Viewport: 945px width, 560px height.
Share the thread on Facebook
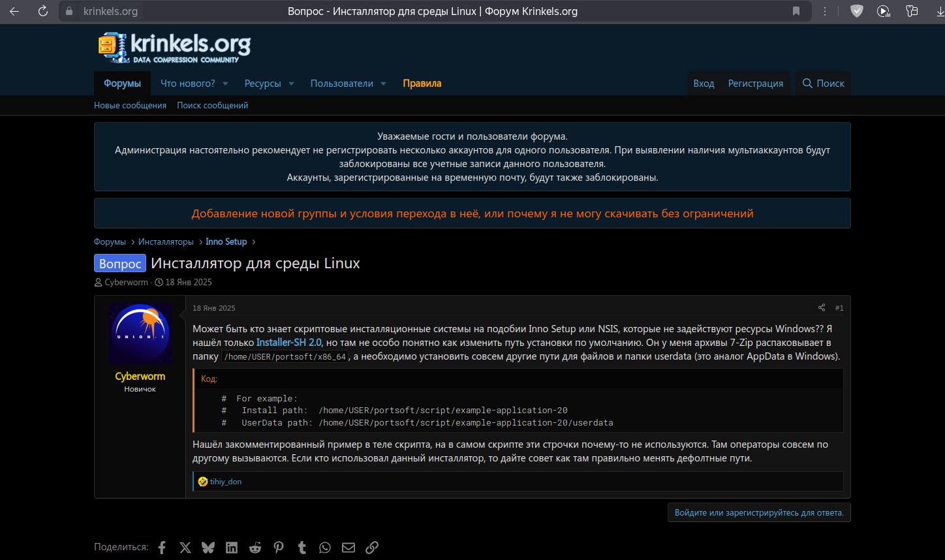pyautogui.click(x=162, y=548)
